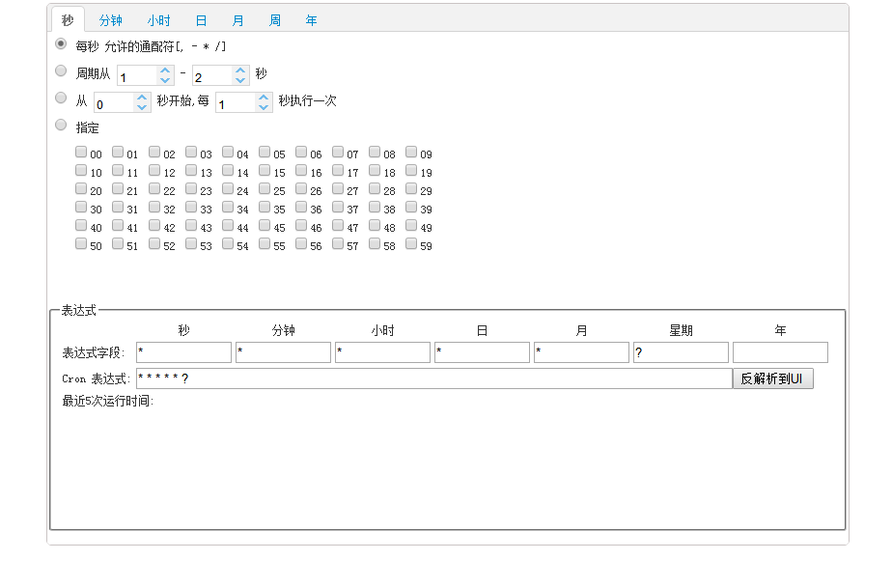Select the 日 tab
Viewport: 892px width, 588px height.
click(x=201, y=20)
